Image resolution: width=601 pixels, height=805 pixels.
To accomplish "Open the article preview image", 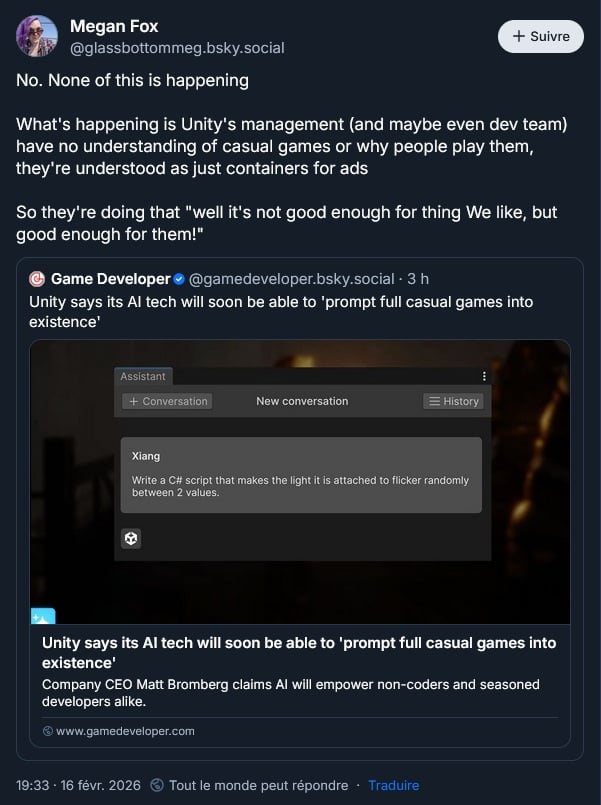I will [300, 482].
